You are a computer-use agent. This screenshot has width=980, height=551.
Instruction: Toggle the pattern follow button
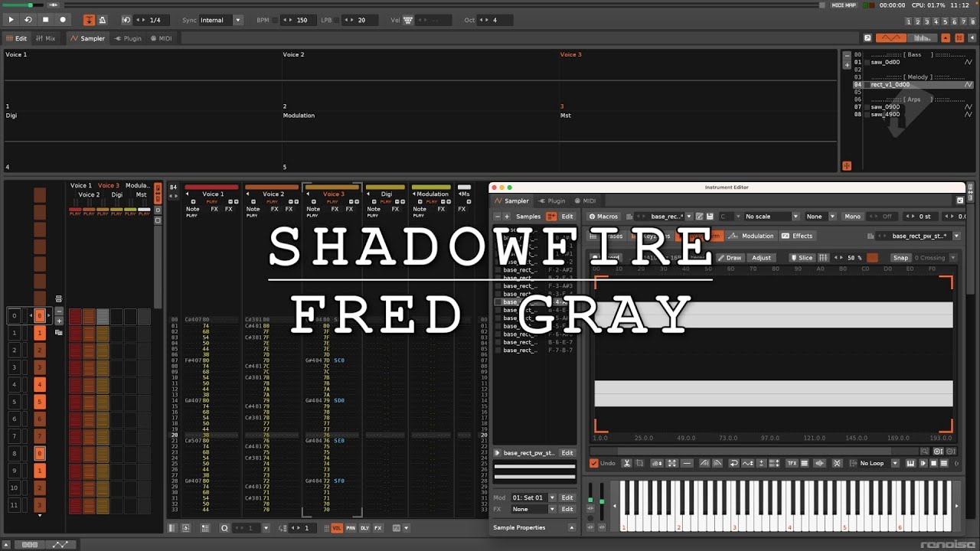tap(89, 20)
